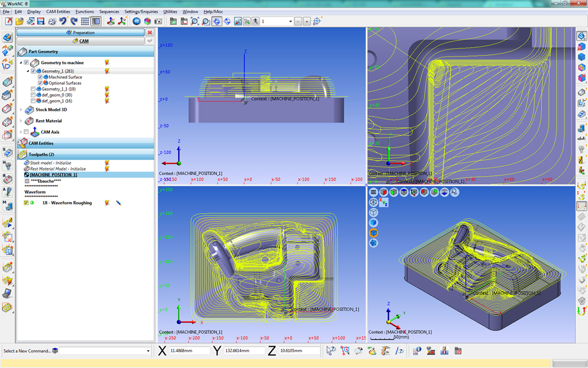Open the Settings/Enquiries menu

click(x=141, y=11)
